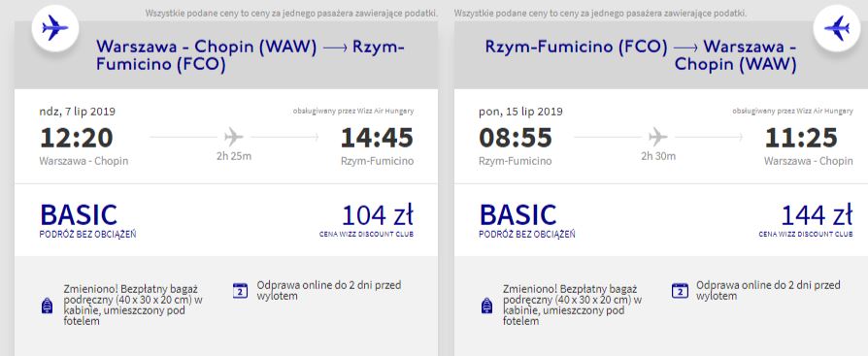
Task: Click the 144 zł return price
Action: tap(817, 215)
